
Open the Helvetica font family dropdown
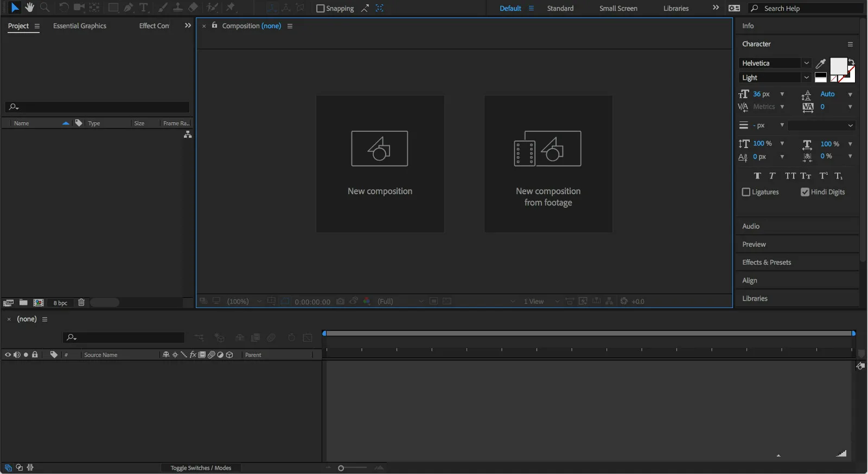tap(775, 63)
